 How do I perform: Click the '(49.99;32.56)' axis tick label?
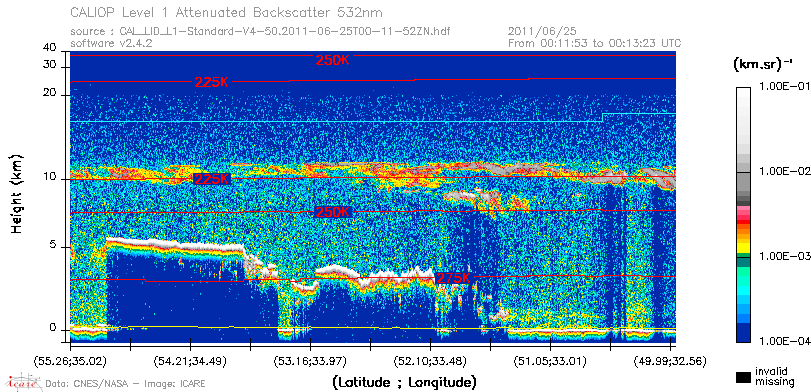click(x=670, y=360)
